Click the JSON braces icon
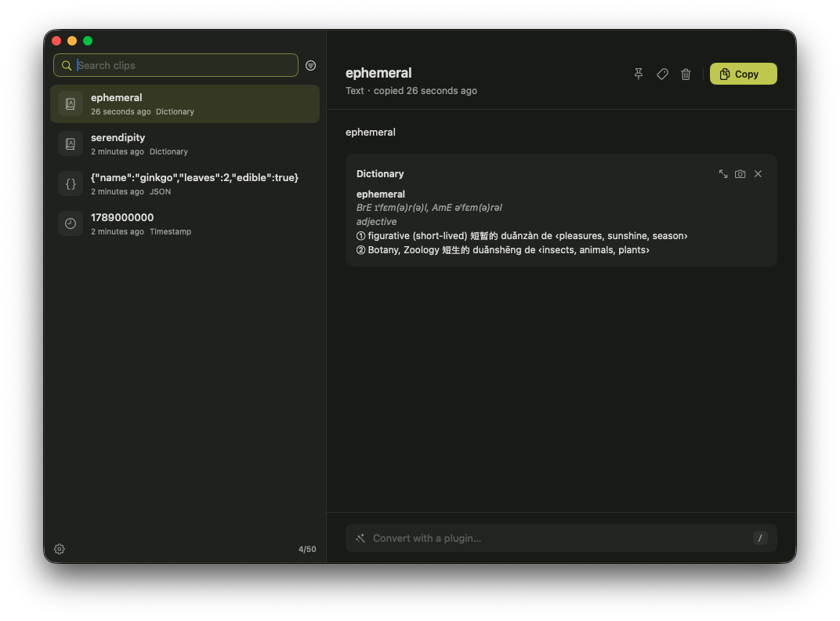Screen dimensions: 840x621 (71, 184)
